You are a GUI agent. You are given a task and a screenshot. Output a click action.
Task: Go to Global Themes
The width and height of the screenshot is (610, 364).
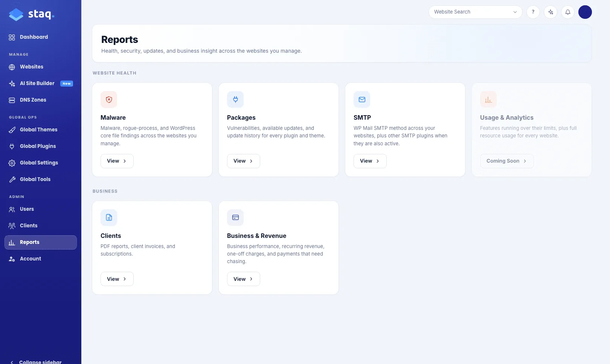tap(41, 130)
